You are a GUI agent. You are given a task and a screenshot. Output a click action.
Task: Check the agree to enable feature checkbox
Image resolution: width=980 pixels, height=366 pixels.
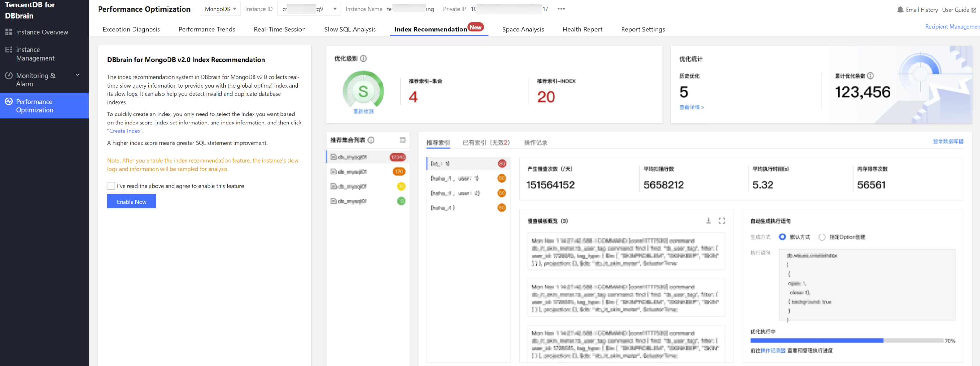point(111,186)
